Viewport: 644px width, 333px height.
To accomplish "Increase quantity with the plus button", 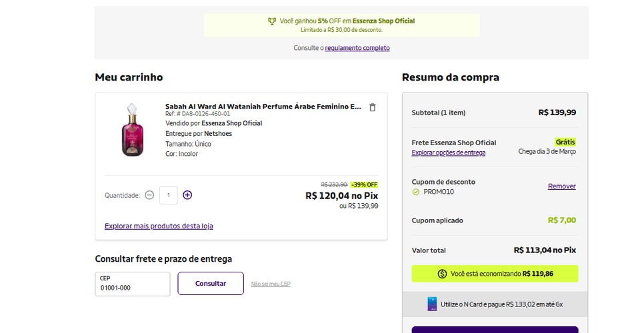I will 187,195.
